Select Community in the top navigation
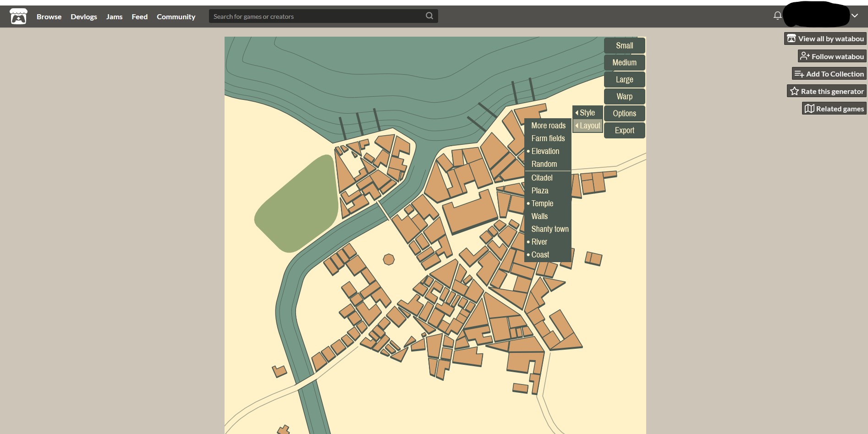This screenshot has height=434, width=868. tap(176, 16)
